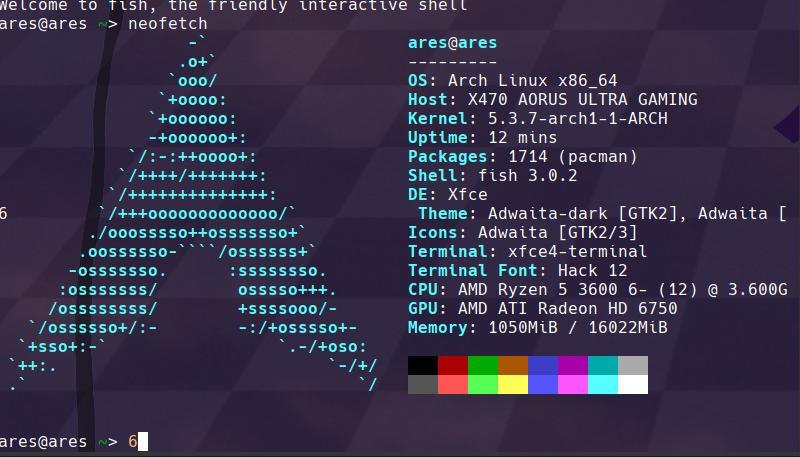The height and width of the screenshot is (457, 800).
Task: Click the orange-brown palette block
Action: 513,365
